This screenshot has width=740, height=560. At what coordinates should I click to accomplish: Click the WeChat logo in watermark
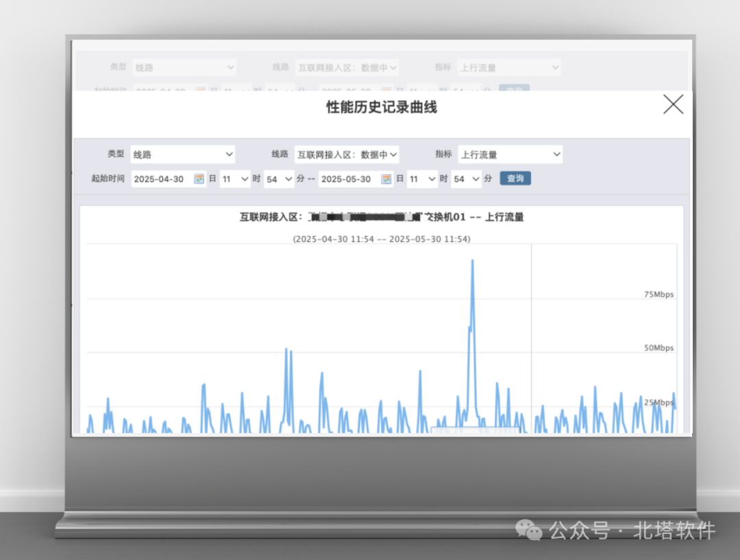click(528, 530)
